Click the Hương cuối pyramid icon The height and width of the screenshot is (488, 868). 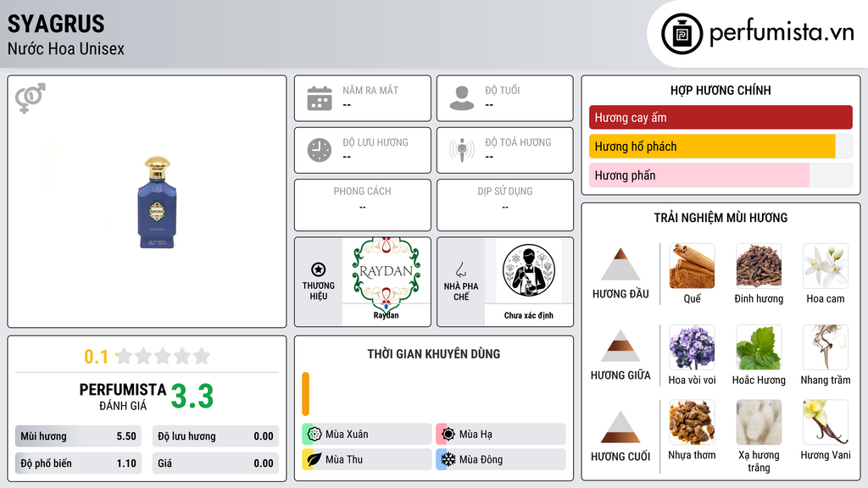620,427
